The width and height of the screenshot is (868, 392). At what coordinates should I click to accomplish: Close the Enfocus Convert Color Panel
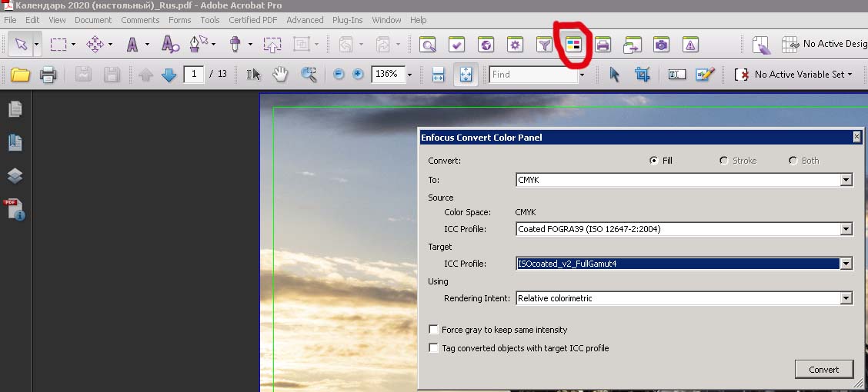(856, 137)
